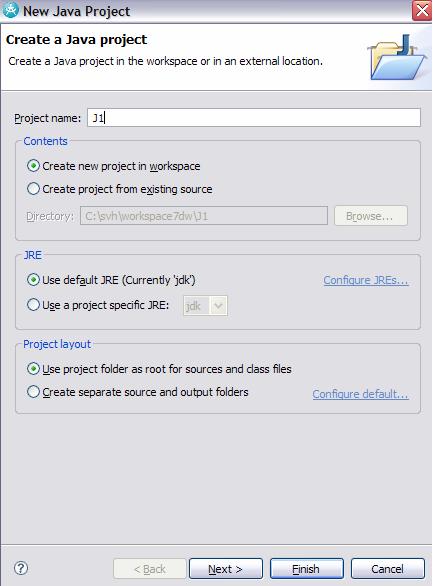434x586 pixels.
Task: Open the Configure JREs link
Action: click(366, 280)
